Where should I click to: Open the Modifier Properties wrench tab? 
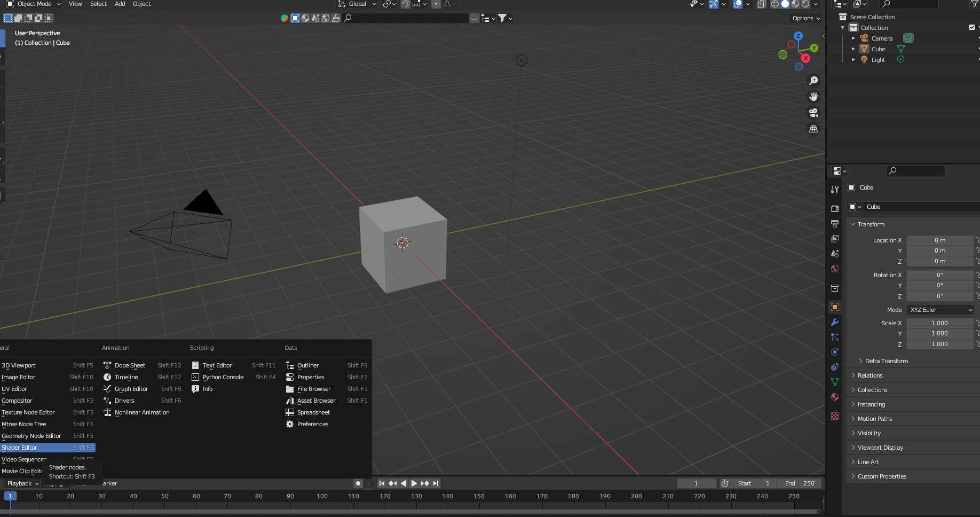tap(834, 322)
